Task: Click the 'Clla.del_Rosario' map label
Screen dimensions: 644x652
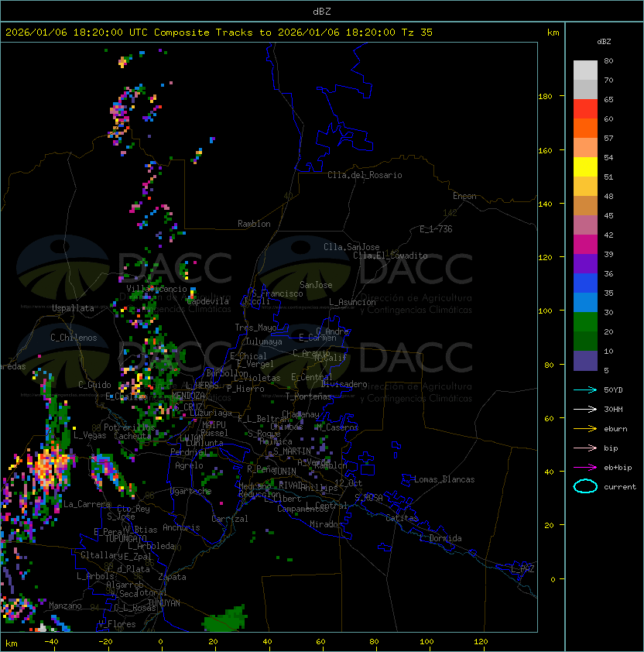Action: [365, 175]
